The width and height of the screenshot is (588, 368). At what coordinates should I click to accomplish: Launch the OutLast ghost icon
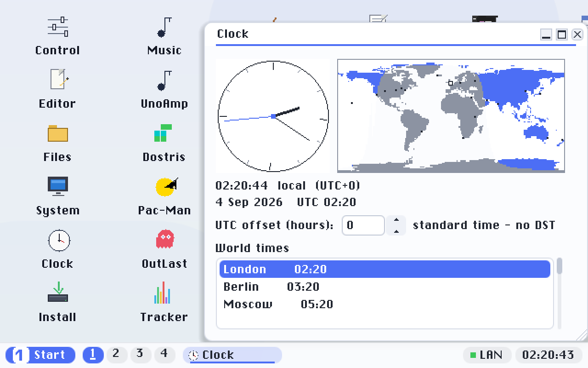(164, 250)
